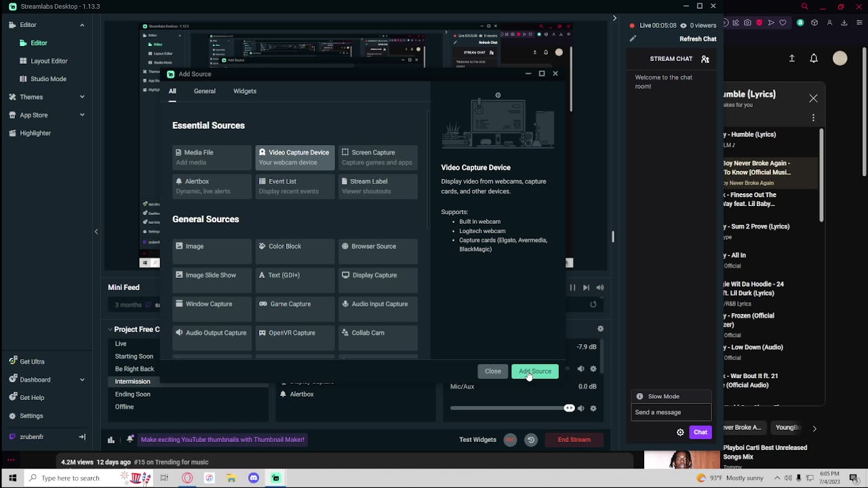This screenshot has width=868, height=488.
Task: Expand the App Store menu
Action: click(x=82, y=115)
